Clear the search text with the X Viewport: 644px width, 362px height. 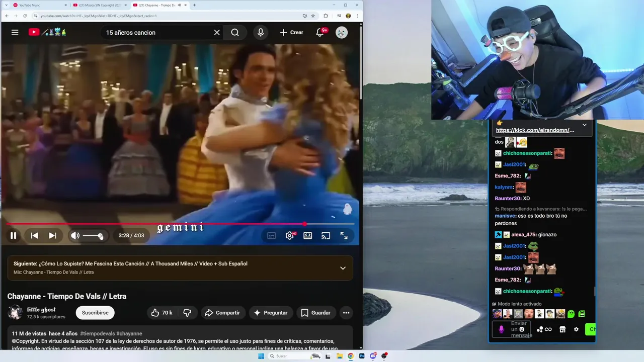coord(217,32)
